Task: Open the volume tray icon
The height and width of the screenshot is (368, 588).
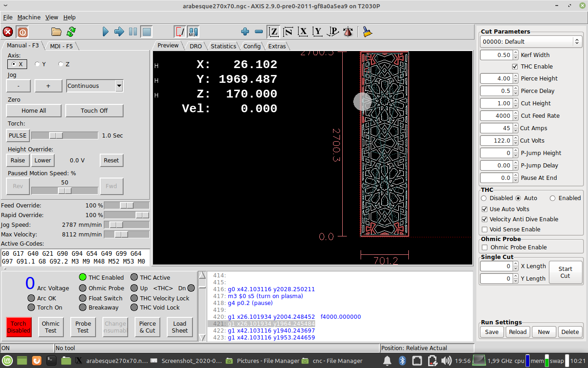Action: [x=446, y=361]
